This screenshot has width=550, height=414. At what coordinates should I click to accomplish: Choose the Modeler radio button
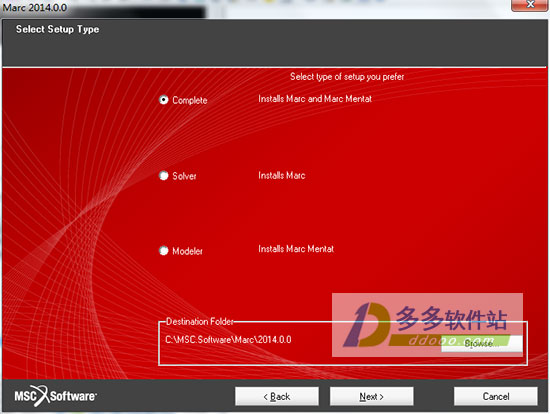click(x=163, y=251)
